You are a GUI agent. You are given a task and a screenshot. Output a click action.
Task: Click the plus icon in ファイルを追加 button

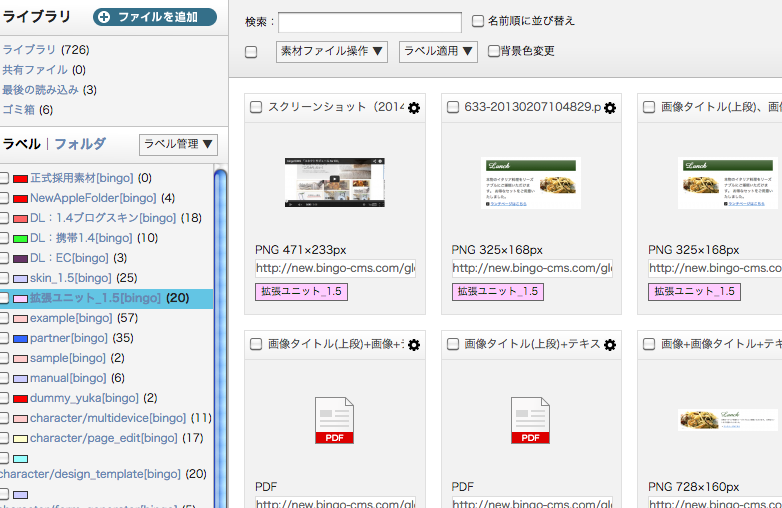pyautogui.click(x=104, y=17)
